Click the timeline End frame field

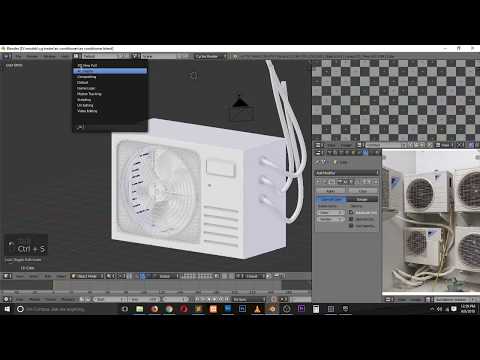click(x=144, y=299)
